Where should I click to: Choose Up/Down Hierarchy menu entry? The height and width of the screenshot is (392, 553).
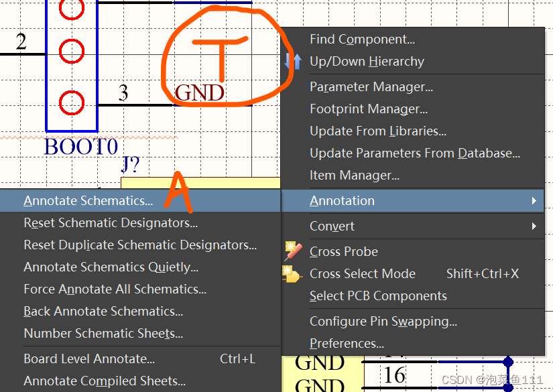[413, 62]
